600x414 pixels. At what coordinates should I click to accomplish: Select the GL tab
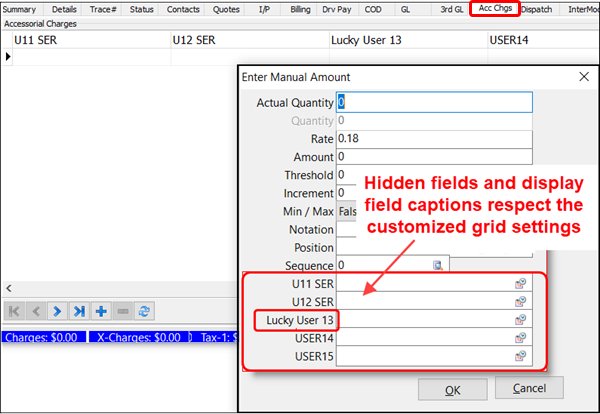tap(405, 9)
